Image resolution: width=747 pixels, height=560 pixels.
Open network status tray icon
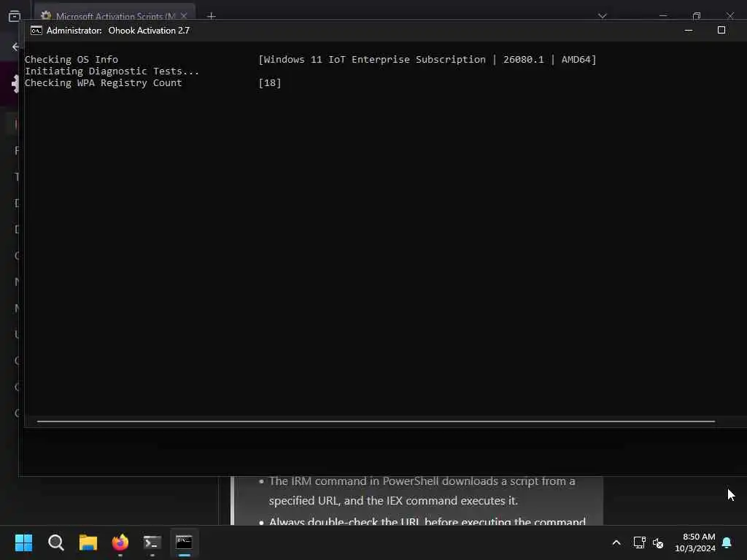click(639, 542)
